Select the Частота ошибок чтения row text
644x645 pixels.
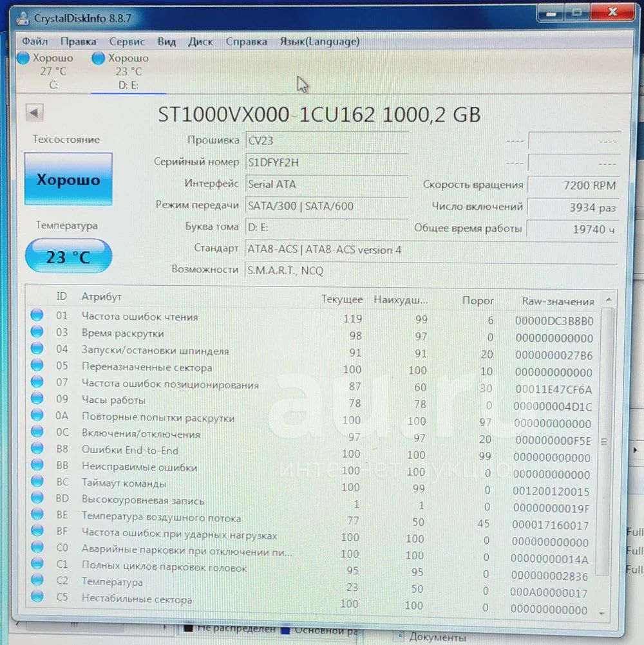140,317
